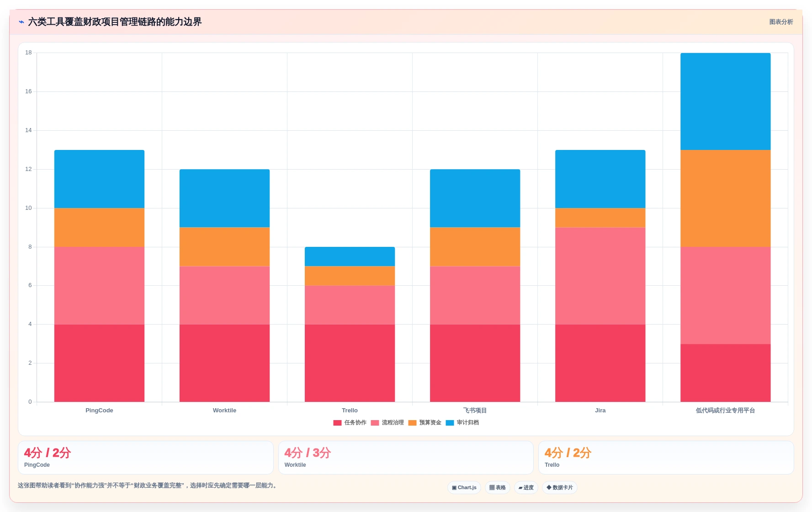The height and width of the screenshot is (512, 812).
Task: Click the chart title 六类工具覆盖财政项目管理链路的能力边界
Action: tap(115, 22)
